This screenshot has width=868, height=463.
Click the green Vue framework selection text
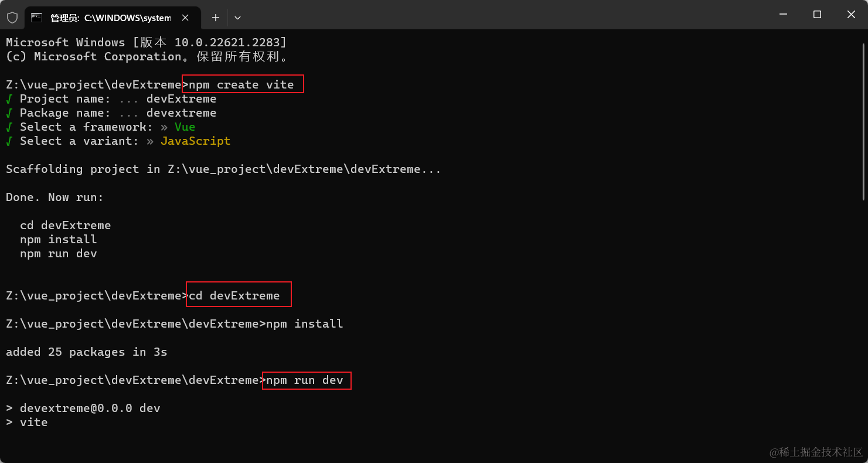coord(185,127)
